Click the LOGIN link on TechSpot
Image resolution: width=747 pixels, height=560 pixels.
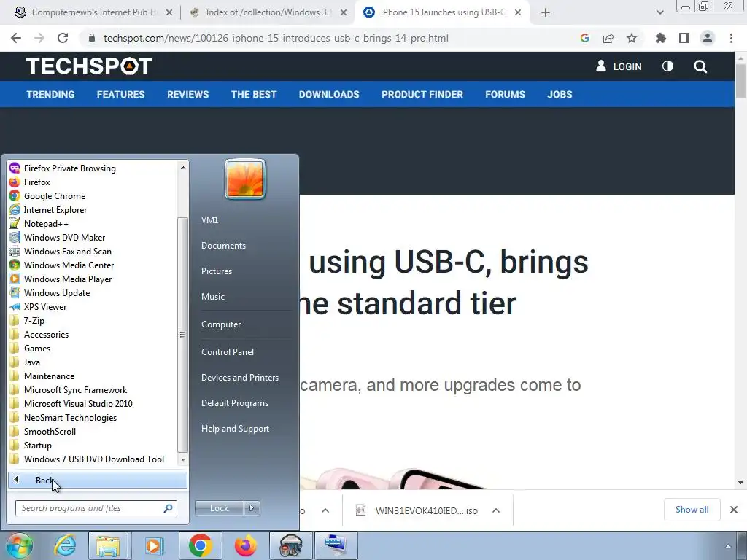[x=619, y=66]
